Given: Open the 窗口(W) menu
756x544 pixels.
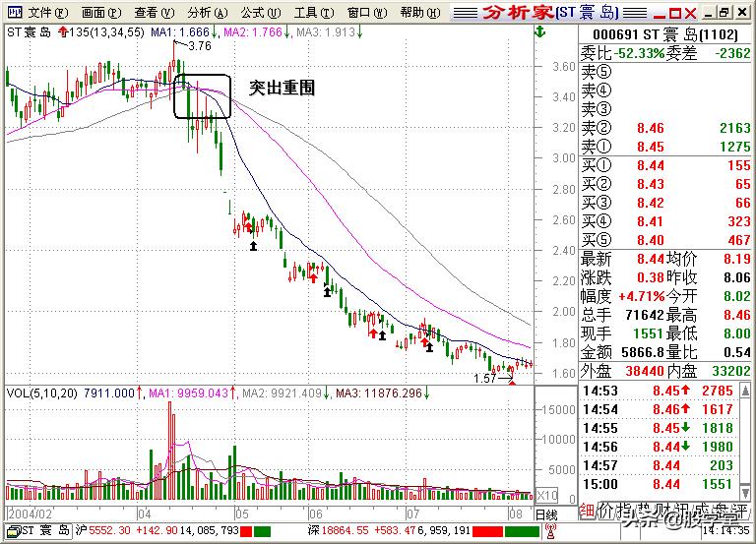Looking at the screenshot, I should tap(367, 13).
